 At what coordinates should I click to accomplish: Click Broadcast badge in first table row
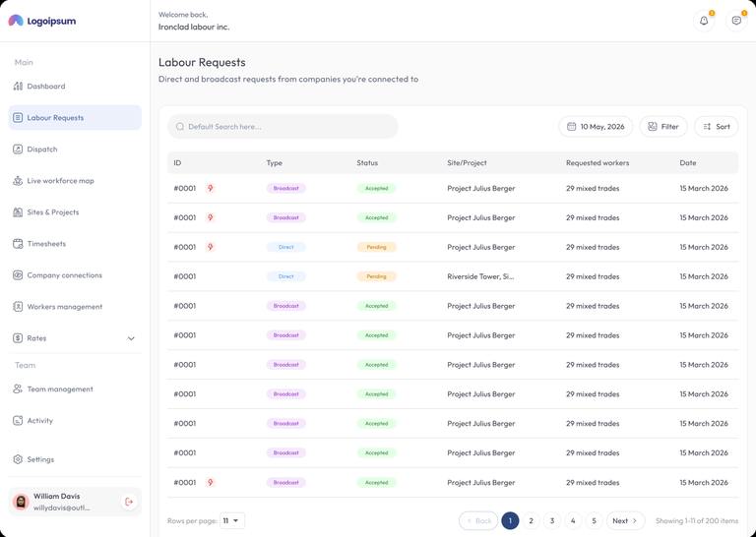pos(285,188)
